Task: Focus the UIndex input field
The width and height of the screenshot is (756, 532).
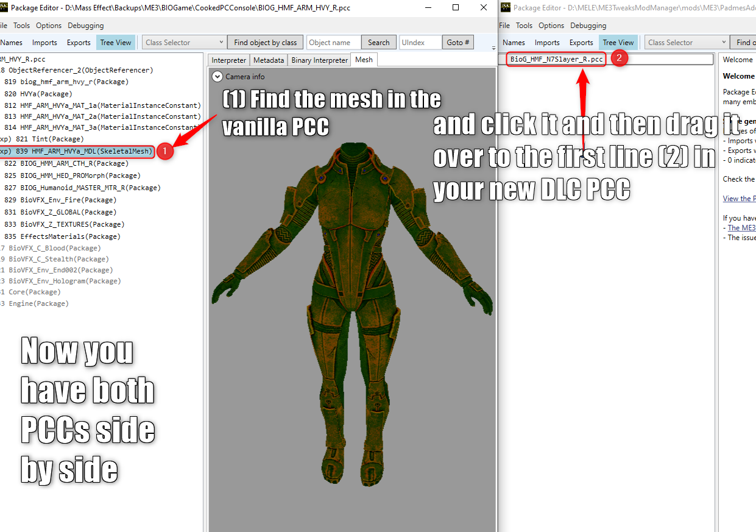Action: pos(420,43)
